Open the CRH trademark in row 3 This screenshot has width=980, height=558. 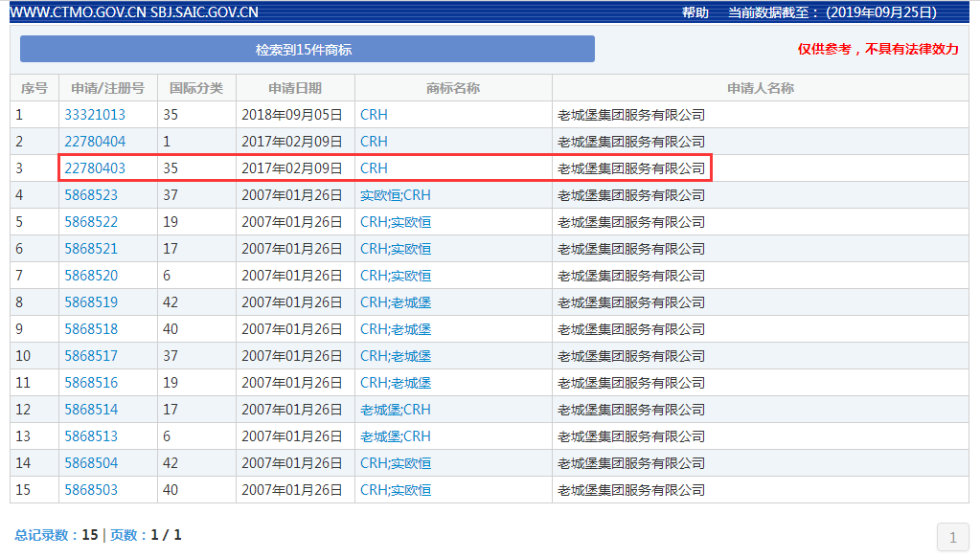tap(374, 168)
